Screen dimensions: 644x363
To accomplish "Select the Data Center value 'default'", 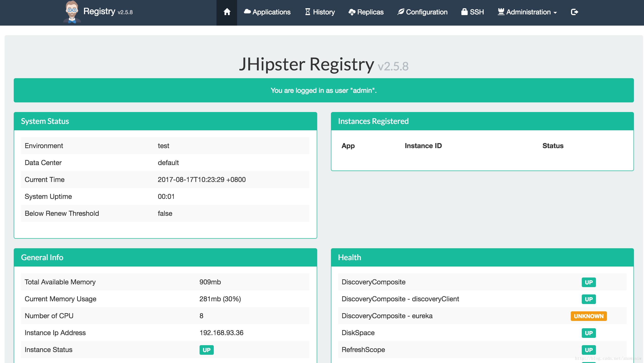I will point(168,163).
